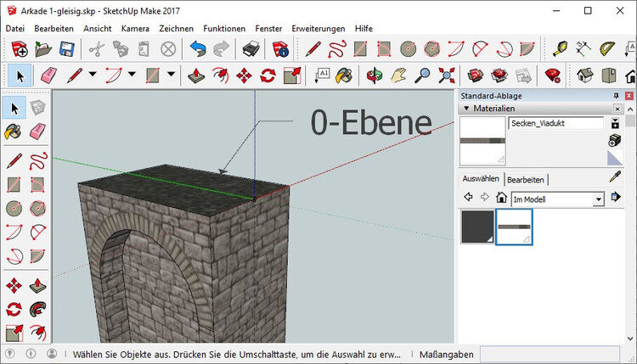Select the Line pencil tool in top toolbar

pyautogui.click(x=313, y=49)
